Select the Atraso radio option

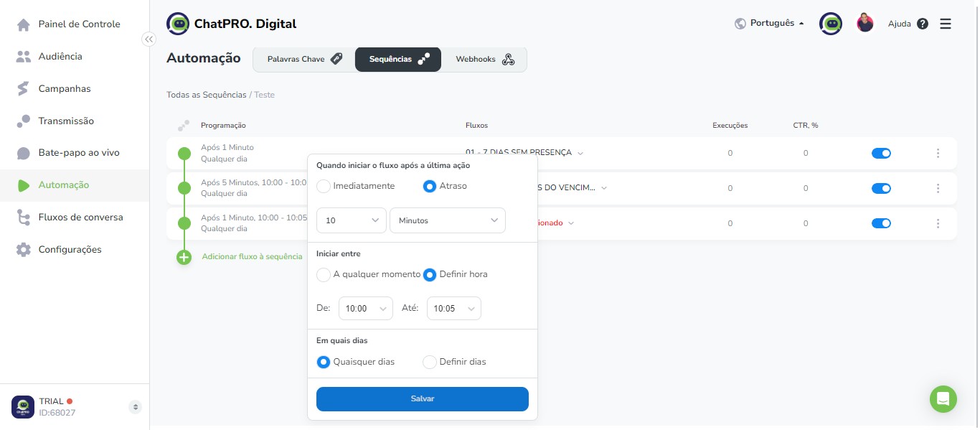[x=430, y=186]
